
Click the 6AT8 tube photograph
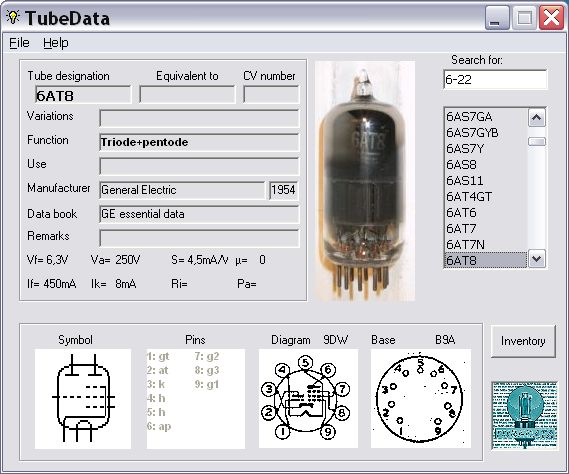(365, 181)
